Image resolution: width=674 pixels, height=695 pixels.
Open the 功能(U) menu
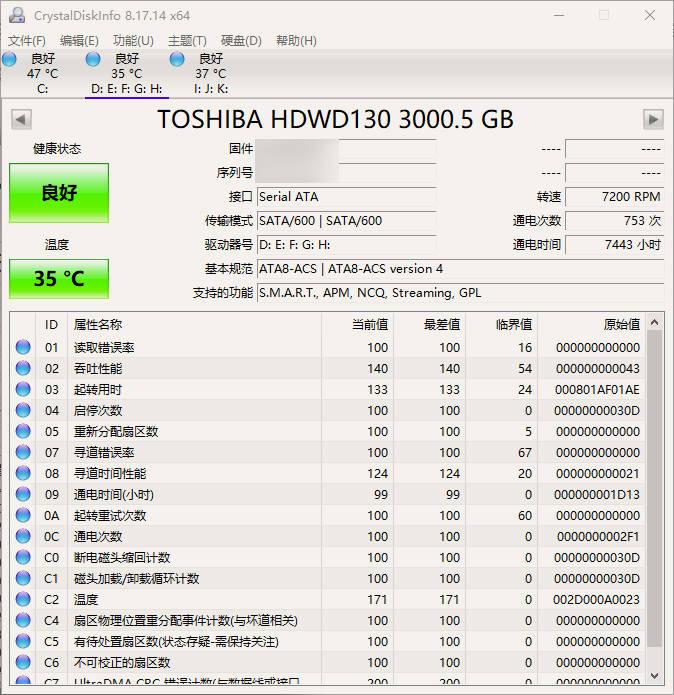tap(133, 41)
